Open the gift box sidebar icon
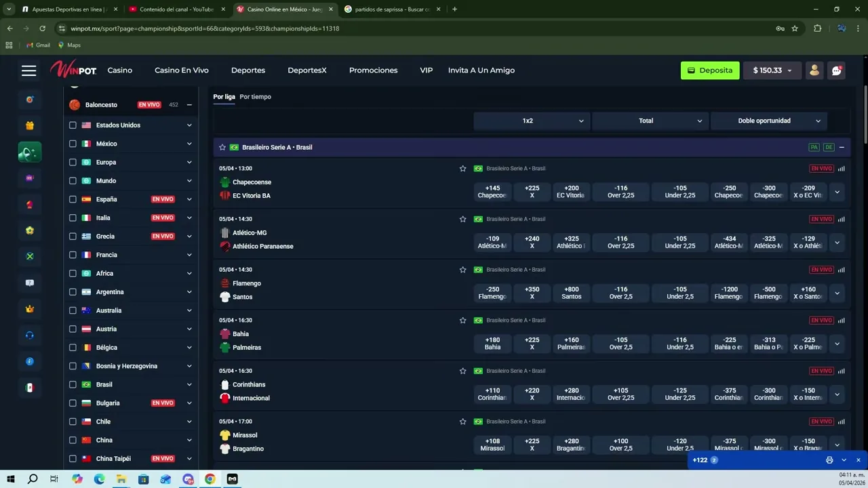 coord(30,125)
